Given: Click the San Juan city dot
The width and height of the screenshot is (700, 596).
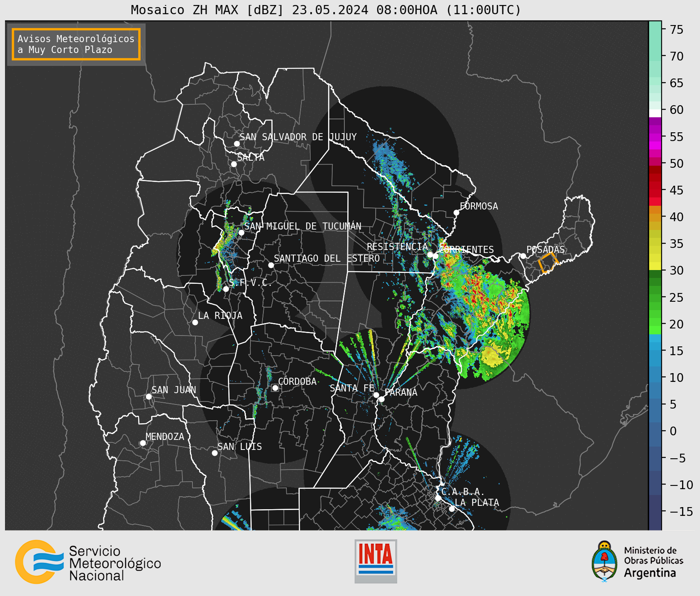Looking at the screenshot, I should (149, 396).
